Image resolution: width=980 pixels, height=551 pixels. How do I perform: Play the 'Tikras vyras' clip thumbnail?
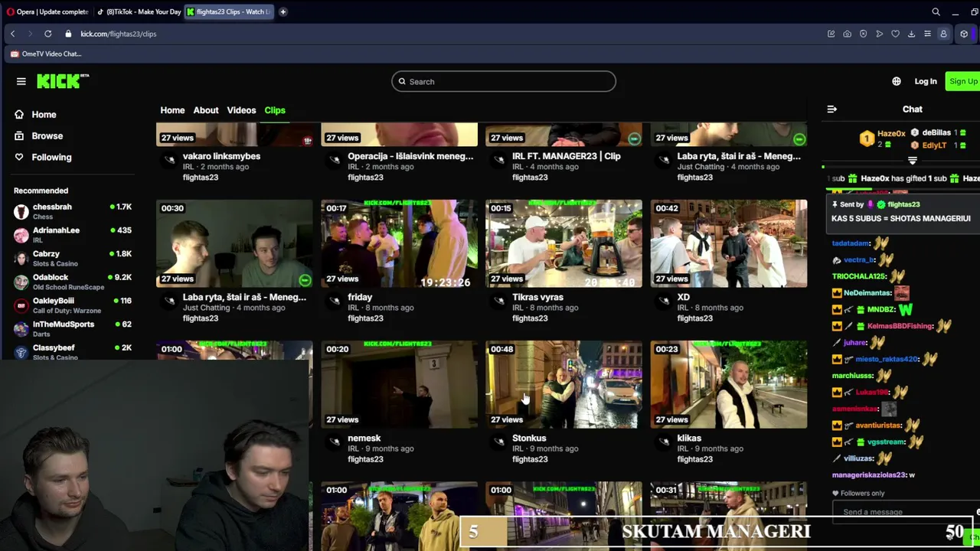[563, 243]
